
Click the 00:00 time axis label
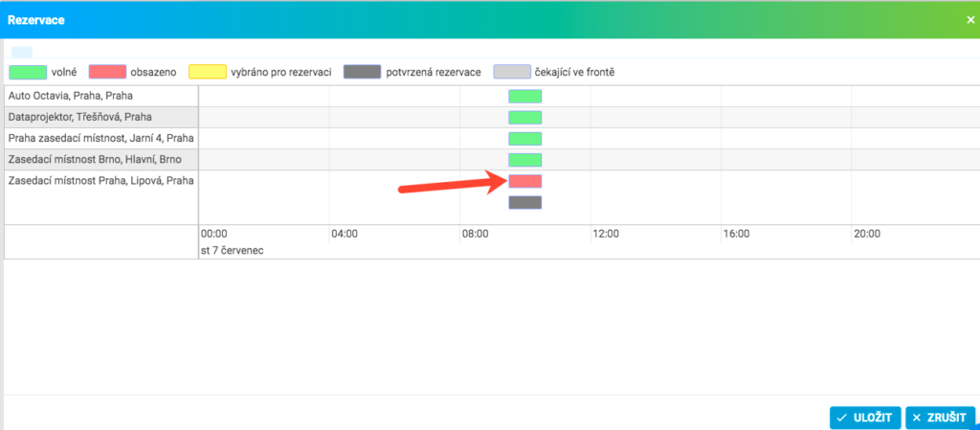pyautogui.click(x=213, y=235)
